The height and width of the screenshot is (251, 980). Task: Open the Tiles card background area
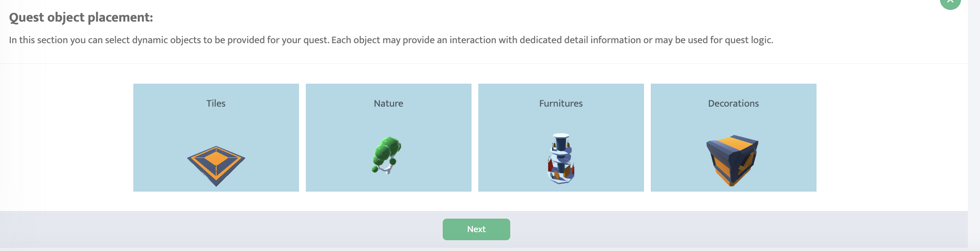tap(162, 135)
